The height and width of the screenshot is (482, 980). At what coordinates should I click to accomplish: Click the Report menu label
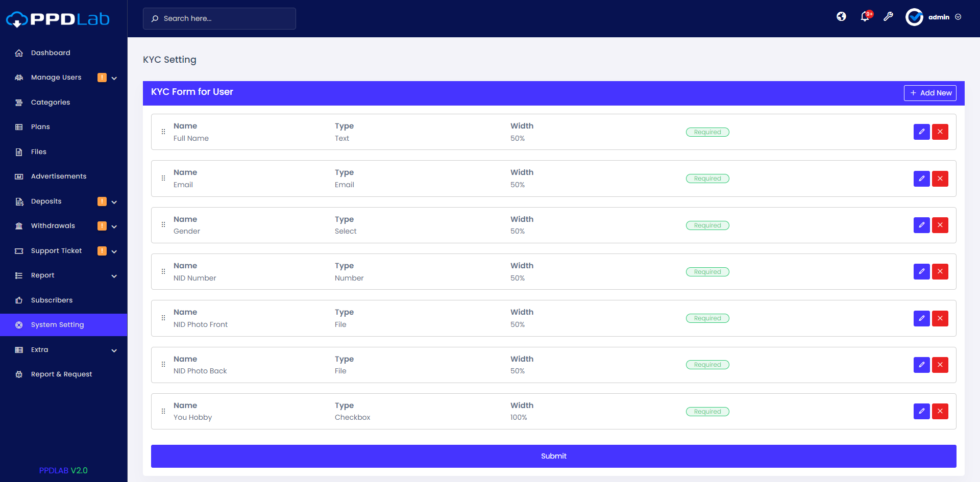tap(42, 275)
